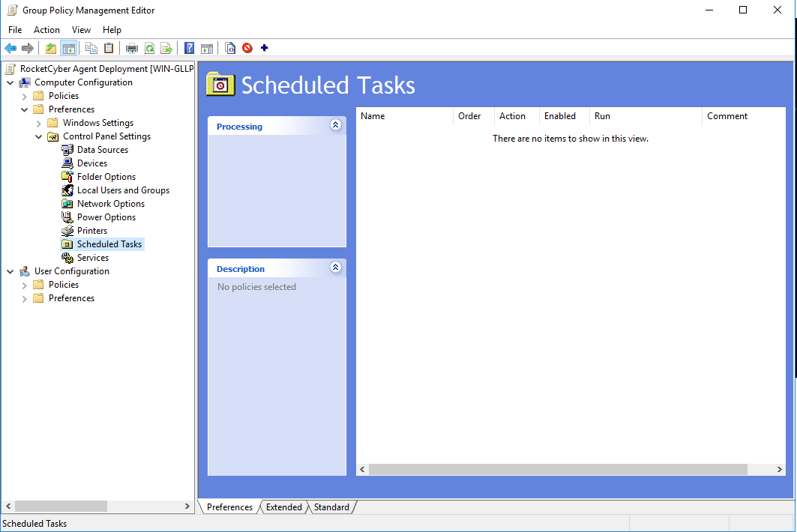This screenshot has width=797, height=532.
Task: Expand Policies under Computer Configuration
Action: [x=25, y=96]
